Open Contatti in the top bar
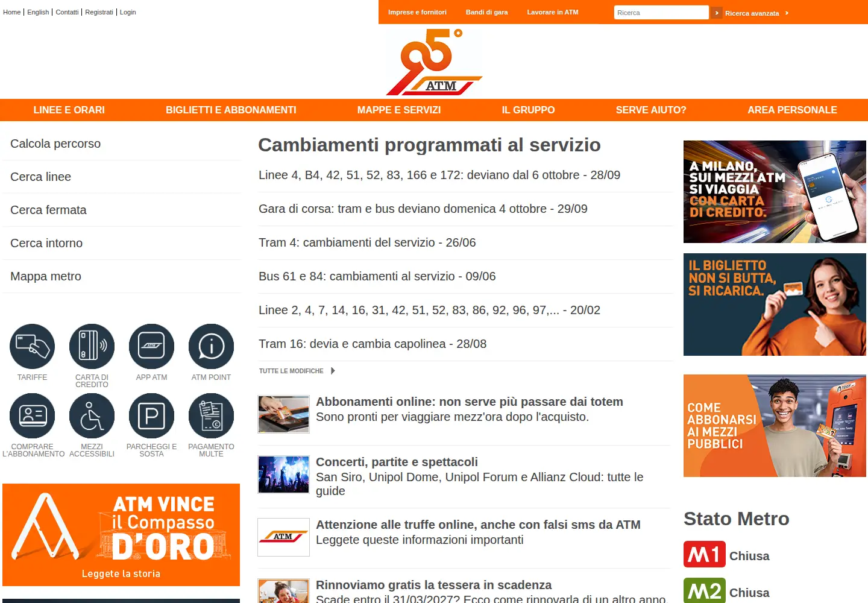The width and height of the screenshot is (868, 603). [x=67, y=12]
